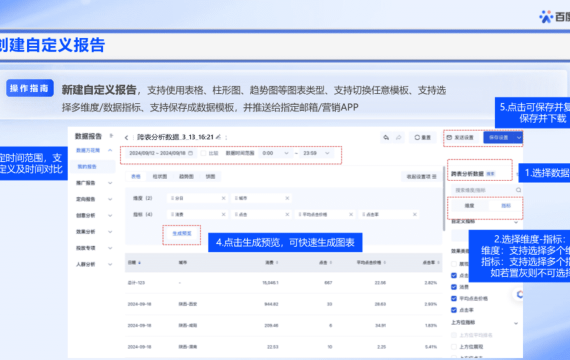The height and width of the screenshot is (360, 570).
Task: Uncheck the 平均点击价格 checkbox in the metric list
Action: 454,299
